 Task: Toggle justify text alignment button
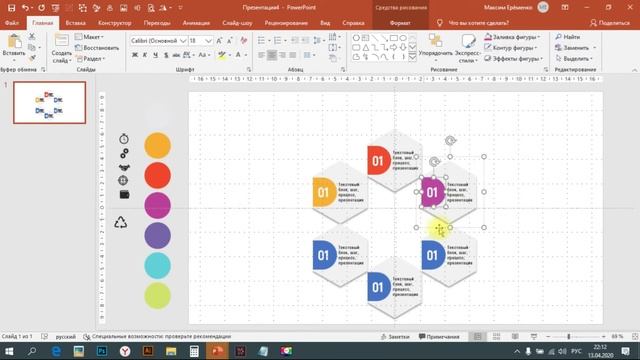[x=293, y=55]
